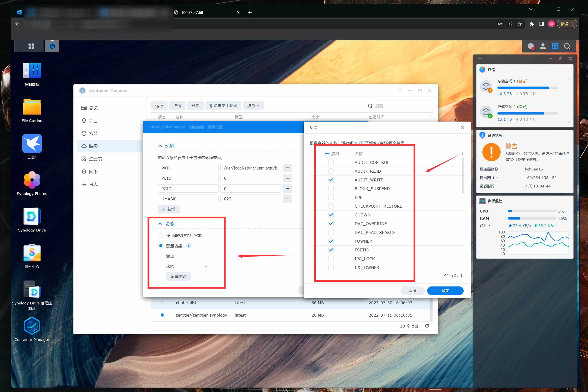
Task: Collapse the 功能 capabilities section
Action: pyautogui.click(x=160, y=224)
